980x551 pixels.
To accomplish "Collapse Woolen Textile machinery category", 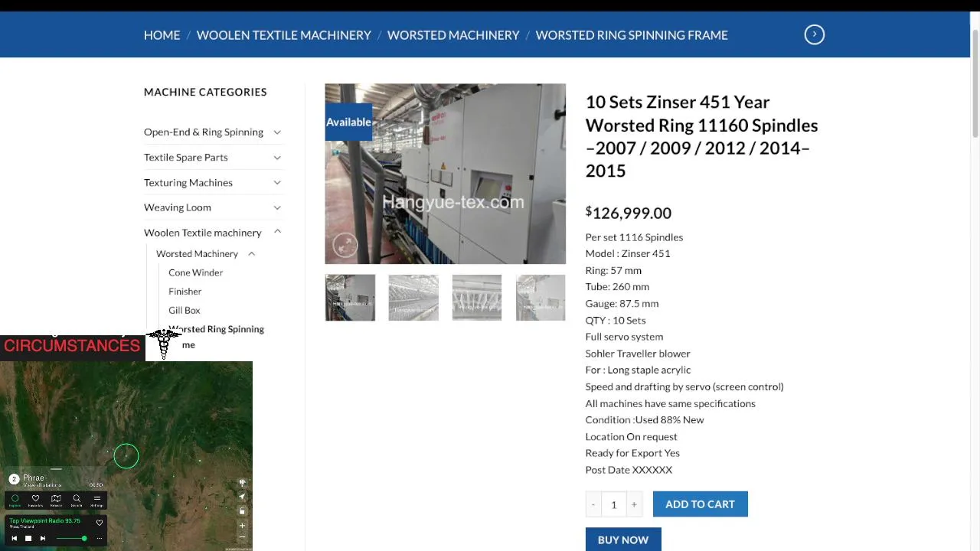I will coord(277,232).
